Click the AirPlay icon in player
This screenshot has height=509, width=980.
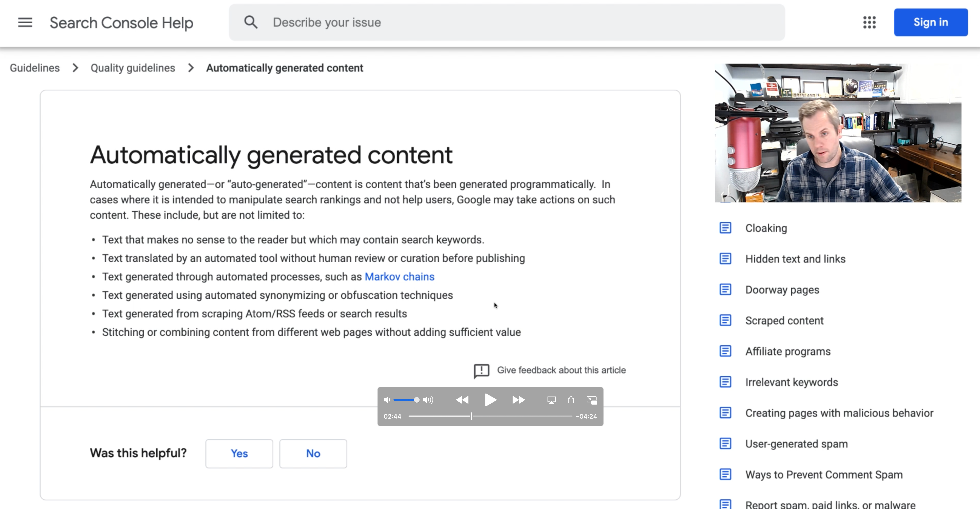(551, 400)
